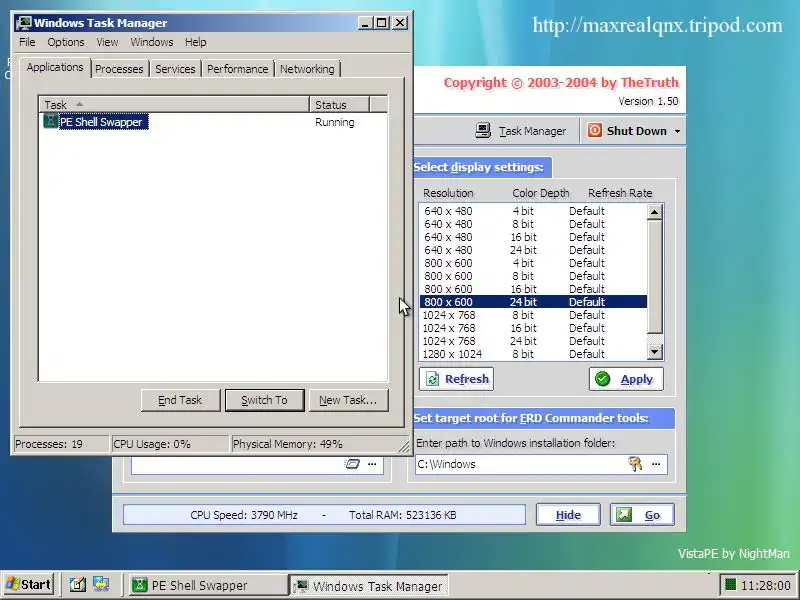The height and width of the screenshot is (600, 800).
Task: Click the Task Manager computer icon
Action: click(483, 131)
